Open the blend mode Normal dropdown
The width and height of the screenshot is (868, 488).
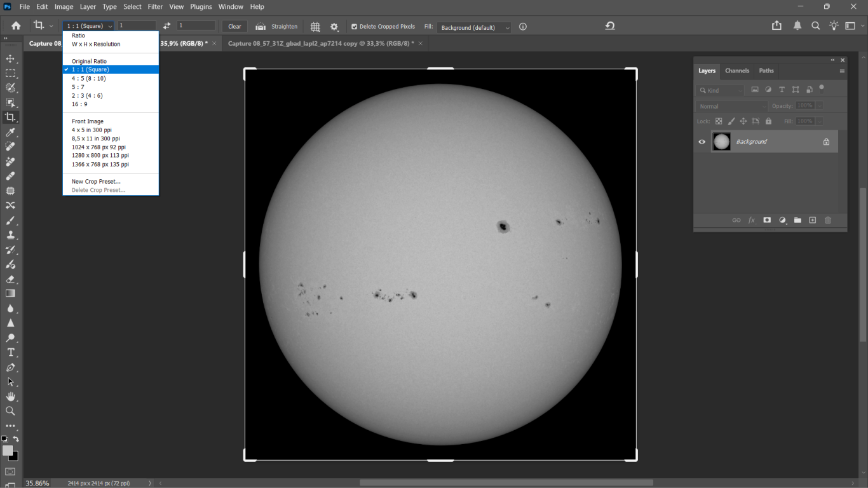point(731,106)
